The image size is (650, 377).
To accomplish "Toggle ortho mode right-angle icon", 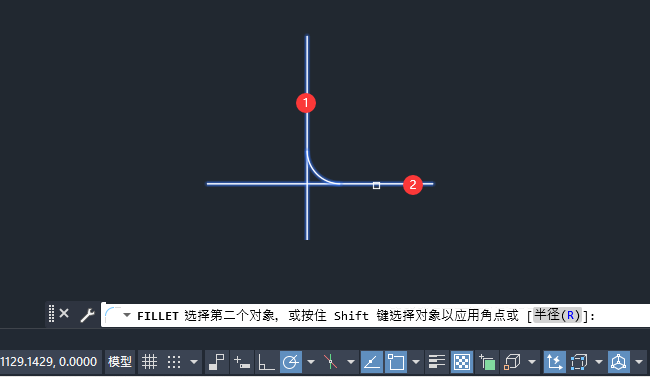I will click(266, 362).
